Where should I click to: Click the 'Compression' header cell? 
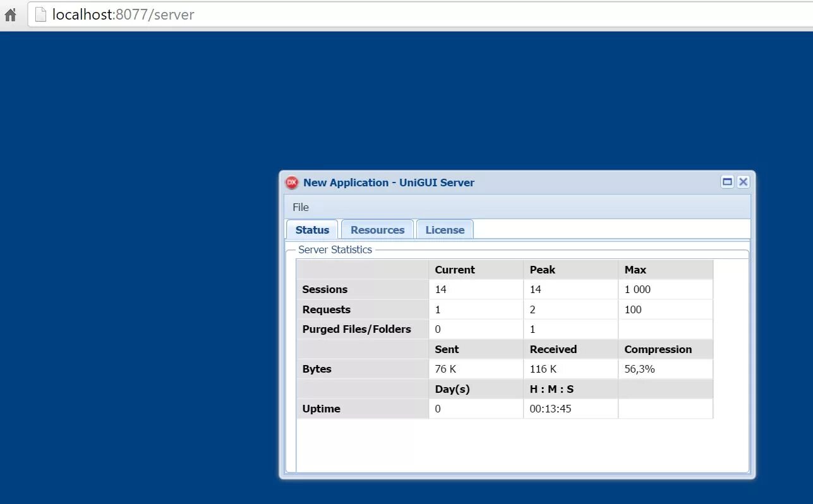coord(665,349)
